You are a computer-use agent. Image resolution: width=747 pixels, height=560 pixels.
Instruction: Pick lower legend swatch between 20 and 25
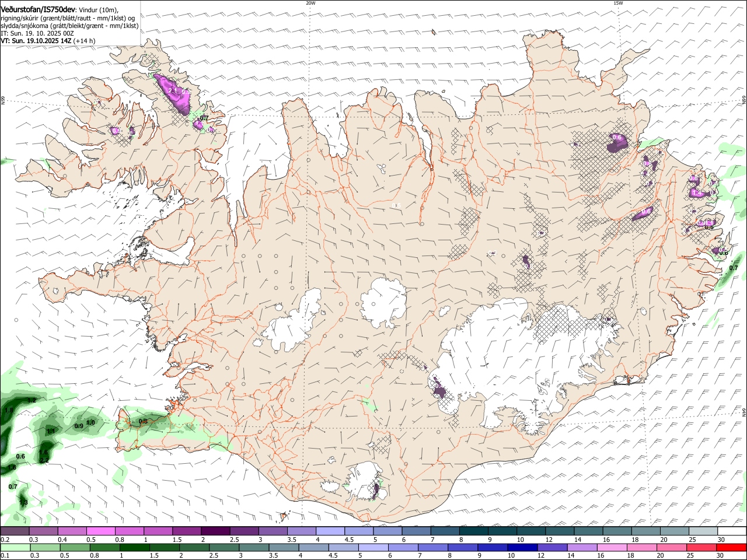click(x=672, y=547)
